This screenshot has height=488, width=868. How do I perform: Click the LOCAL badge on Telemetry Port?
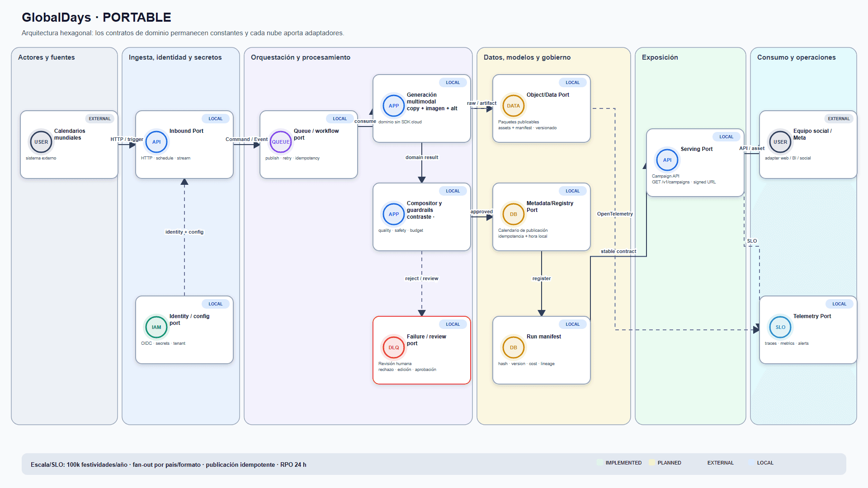click(x=840, y=304)
